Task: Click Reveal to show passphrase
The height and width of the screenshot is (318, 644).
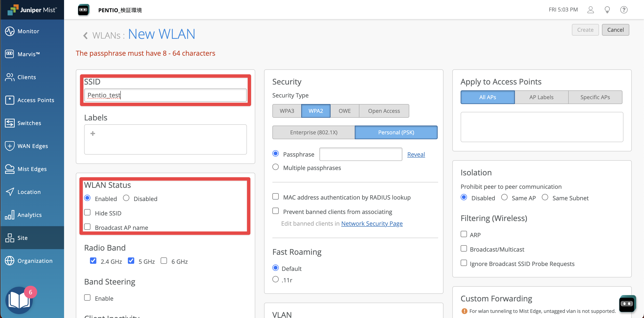Action: tap(416, 154)
